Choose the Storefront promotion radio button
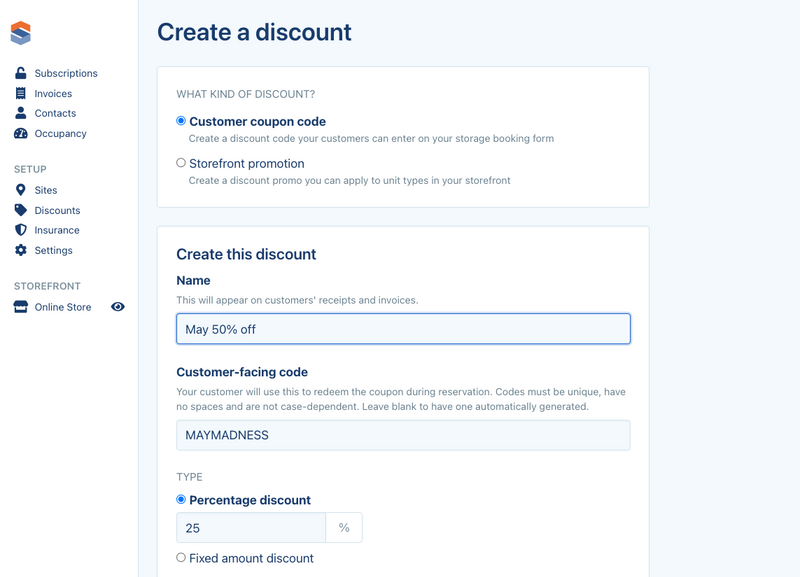The width and height of the screenshot is (800, 577). coord(181,163)
